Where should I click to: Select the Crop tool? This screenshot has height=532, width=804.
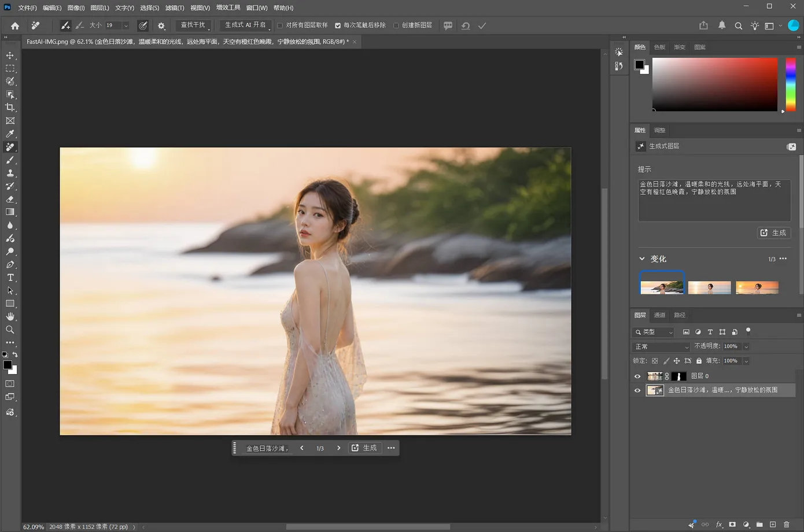coord(10,108)
